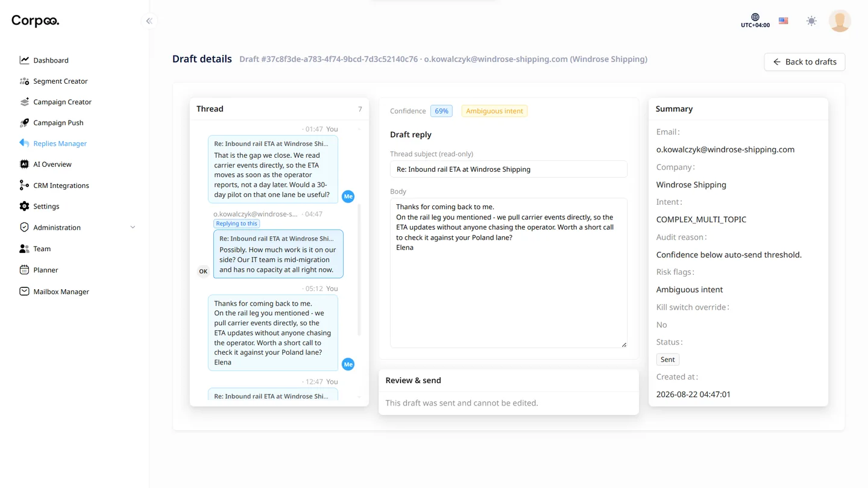The width and height of the screenshot is (868, 488).
Task: Click the Campaign Push rocket icon
Action: point(24,123)
